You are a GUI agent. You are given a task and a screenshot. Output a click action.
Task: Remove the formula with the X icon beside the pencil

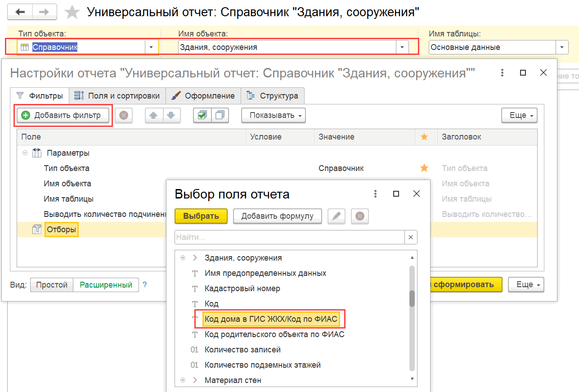pyautogui.click(x=359, y=216)
